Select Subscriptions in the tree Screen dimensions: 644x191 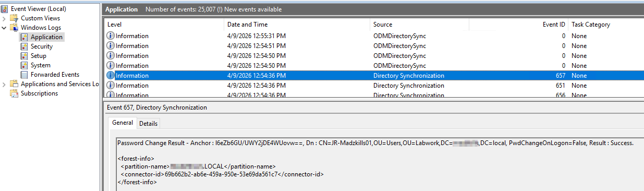[x=39, y=93]
